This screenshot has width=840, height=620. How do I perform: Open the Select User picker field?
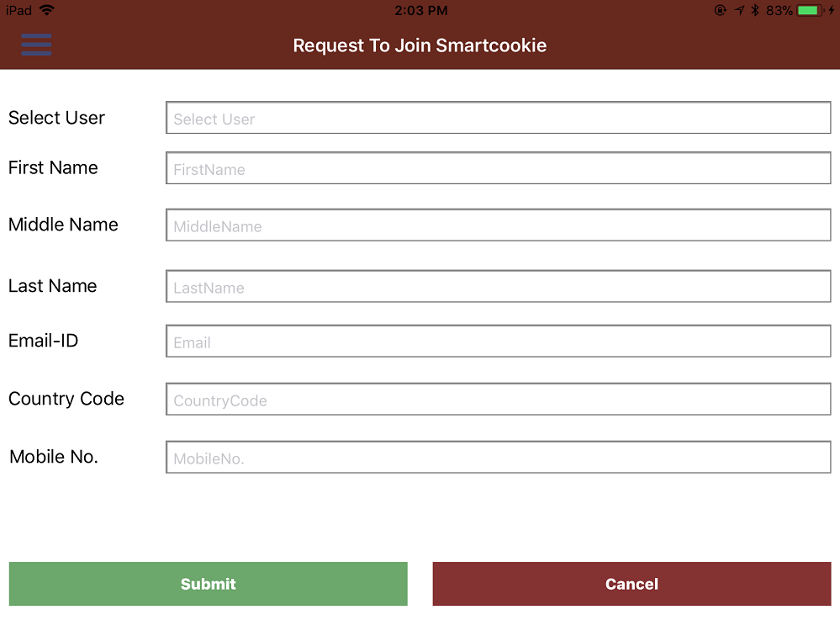(498, 119)
